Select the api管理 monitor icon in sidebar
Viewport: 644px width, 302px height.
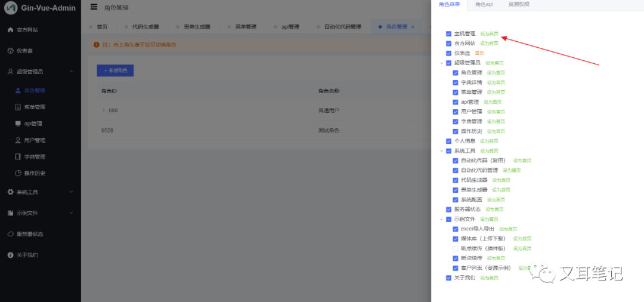(x=18, y=124)
